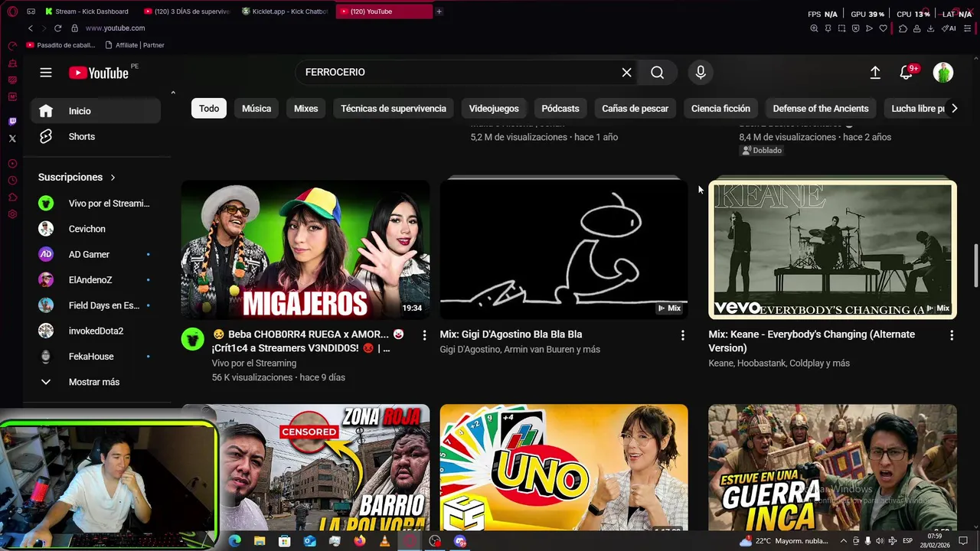Reload the page with refresh icon
980x551 pixels.
[57, 28]
